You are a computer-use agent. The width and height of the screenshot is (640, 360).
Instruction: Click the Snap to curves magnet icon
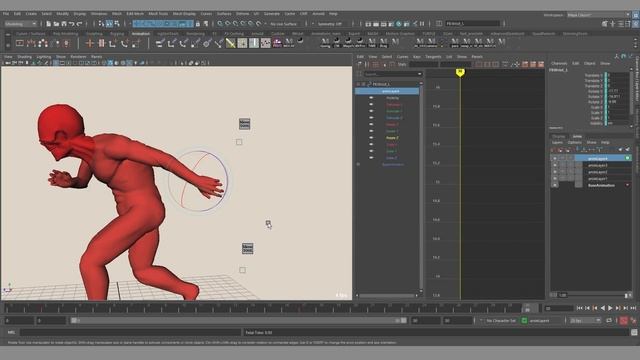pos(228,24)
